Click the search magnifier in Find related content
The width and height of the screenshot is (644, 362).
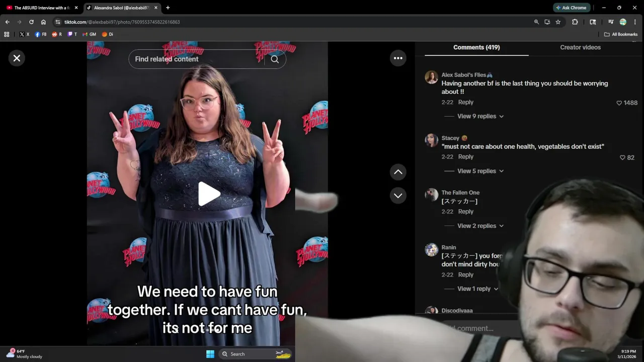point(275,59)
